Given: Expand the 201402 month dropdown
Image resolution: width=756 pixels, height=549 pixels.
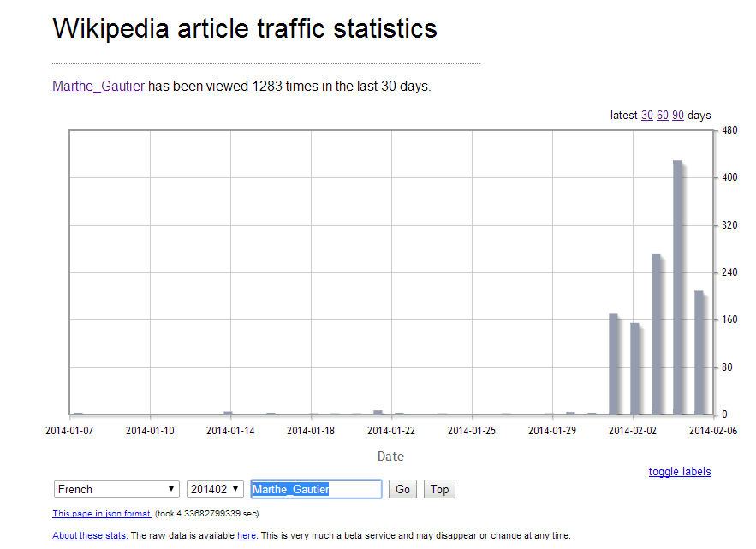Looking at the screenshot, I should click(x=215, y=489).
